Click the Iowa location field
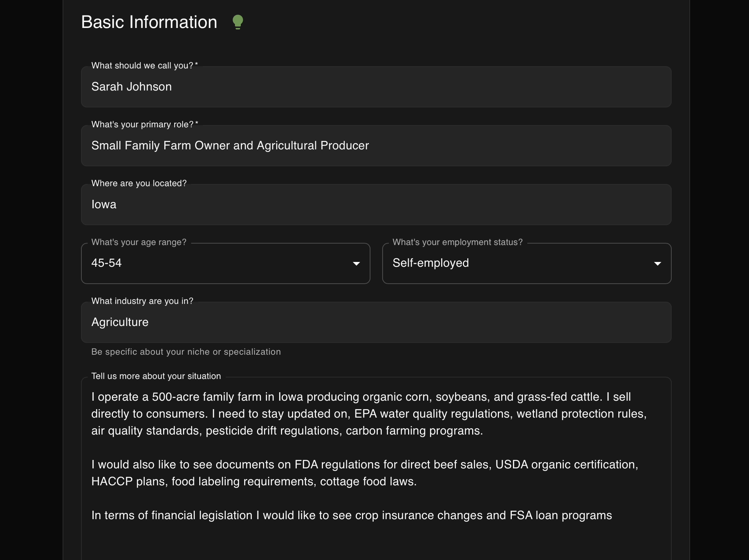This screenshot has width=749, height=560. click(376, 205)
